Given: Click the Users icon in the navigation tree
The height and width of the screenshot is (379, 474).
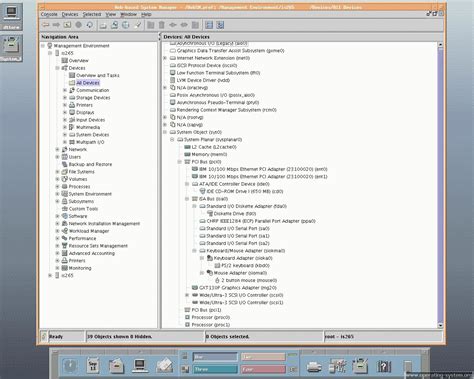Looking at the screenshot, I should 65,157.
